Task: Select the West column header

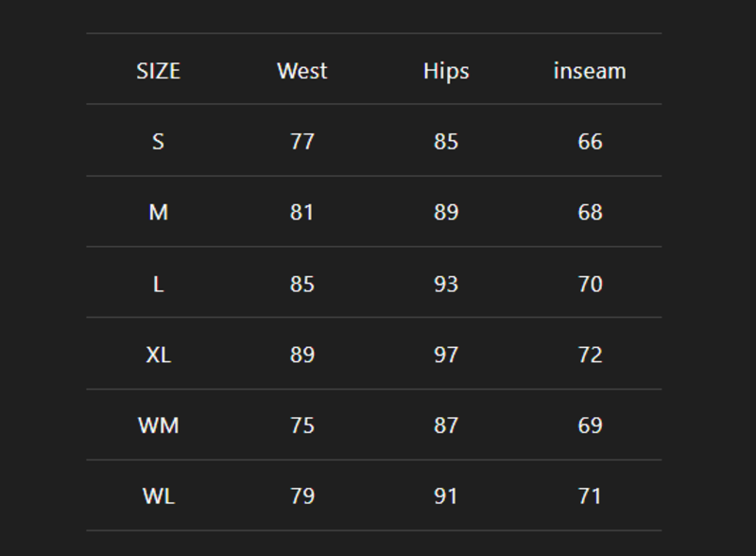Action: (x=302, y=71)
